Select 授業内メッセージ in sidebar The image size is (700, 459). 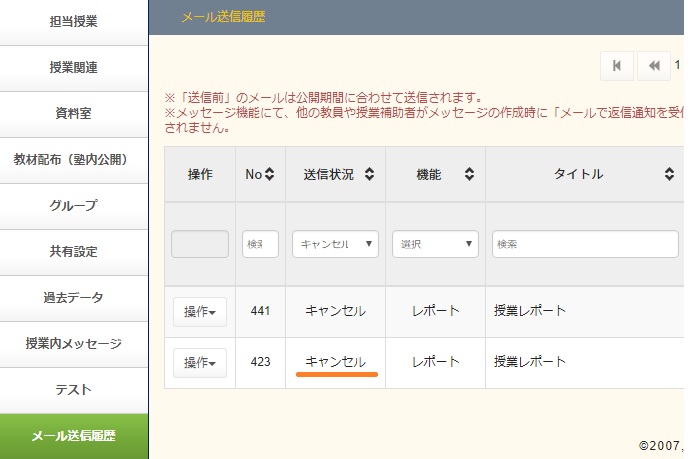point(74,344)
